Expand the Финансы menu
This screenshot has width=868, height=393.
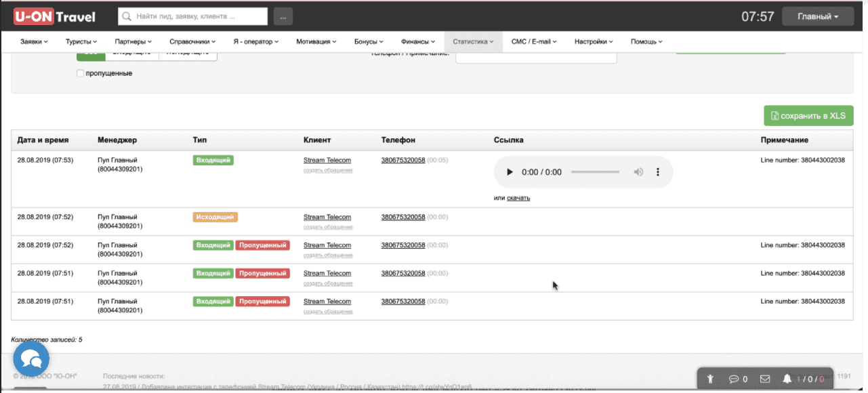coord(418,41)
